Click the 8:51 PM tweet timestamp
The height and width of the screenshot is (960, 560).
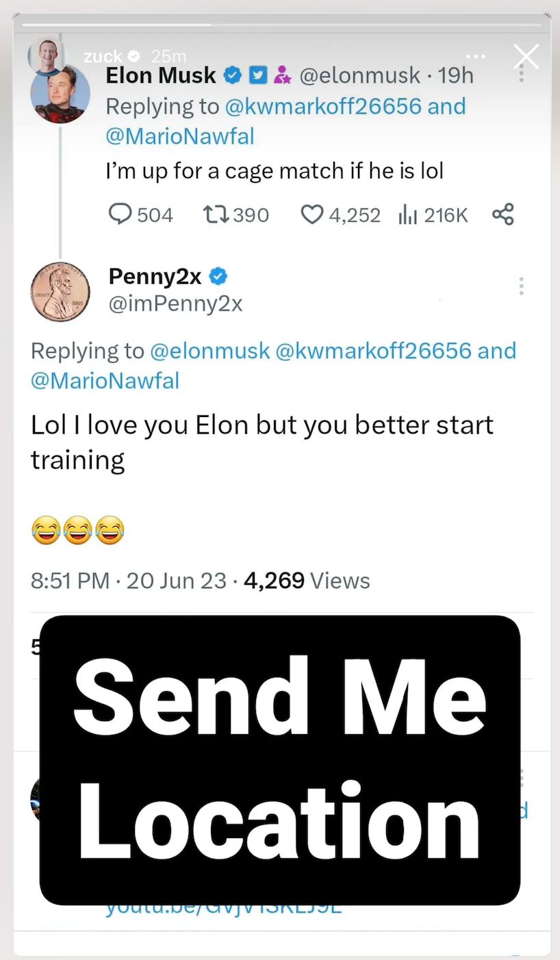70,581
